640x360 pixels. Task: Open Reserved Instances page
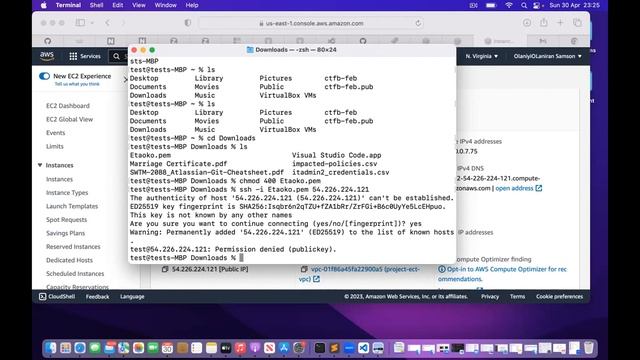click(x=73, y=247)
